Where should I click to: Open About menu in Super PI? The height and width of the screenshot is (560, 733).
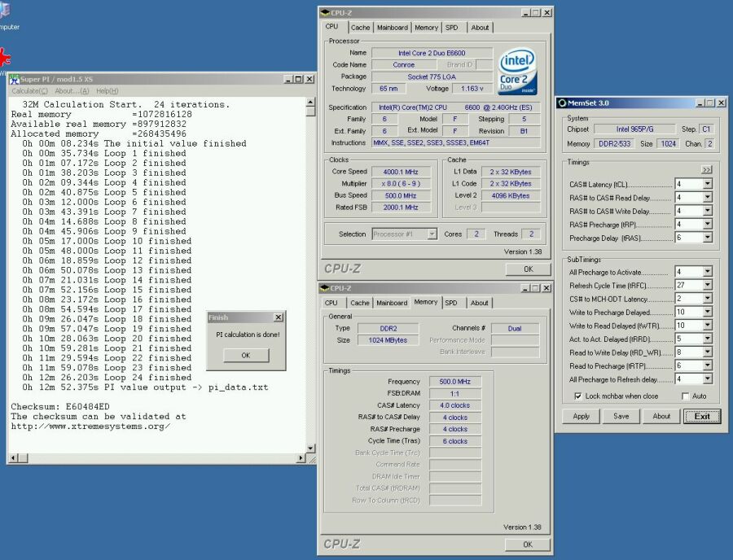[72, 91]
